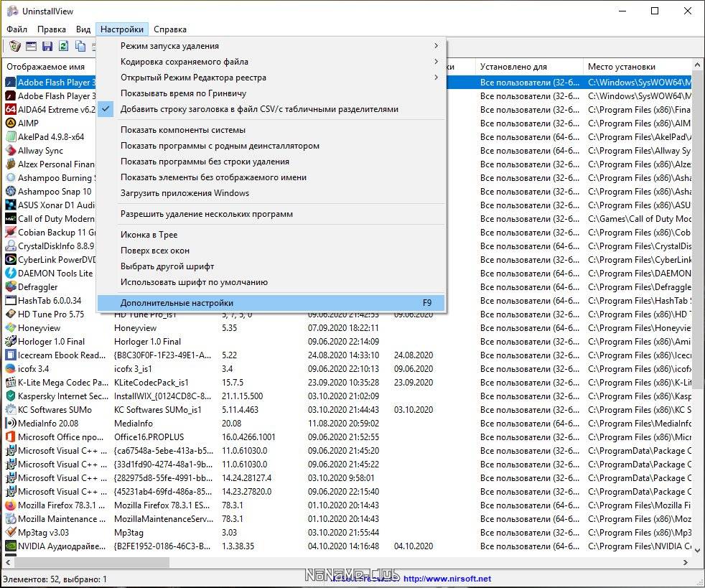Click the Mozilla Firefox 78.3.1 icon

pos(11,505)
